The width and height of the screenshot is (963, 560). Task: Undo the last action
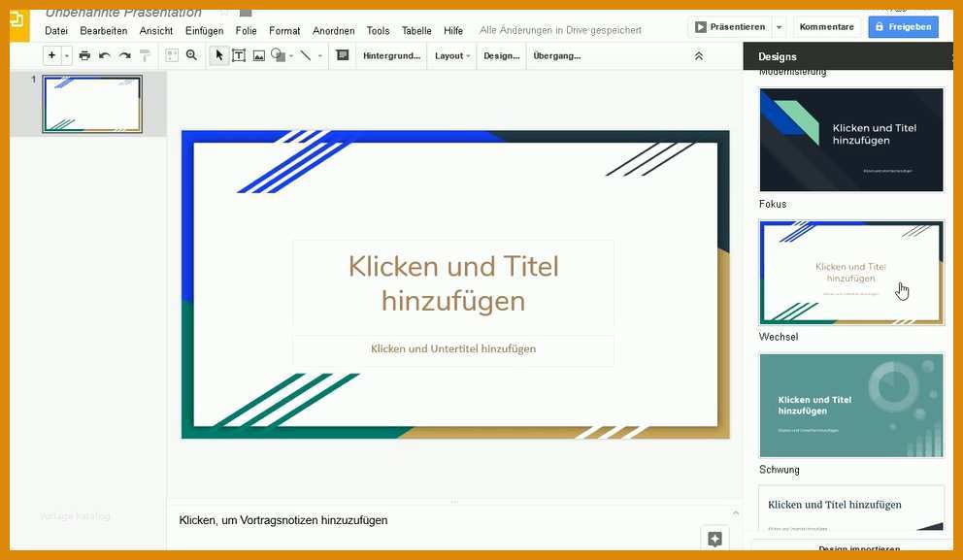(105, 56)
